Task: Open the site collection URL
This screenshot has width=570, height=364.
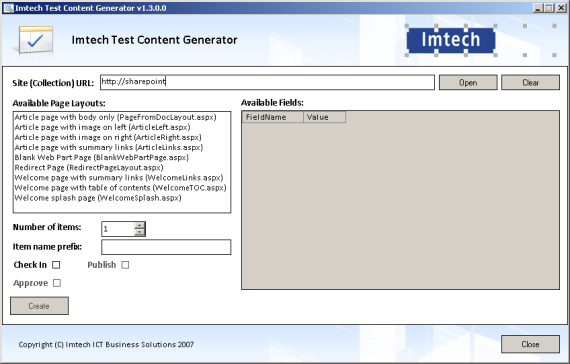Action: pos(468,83)
